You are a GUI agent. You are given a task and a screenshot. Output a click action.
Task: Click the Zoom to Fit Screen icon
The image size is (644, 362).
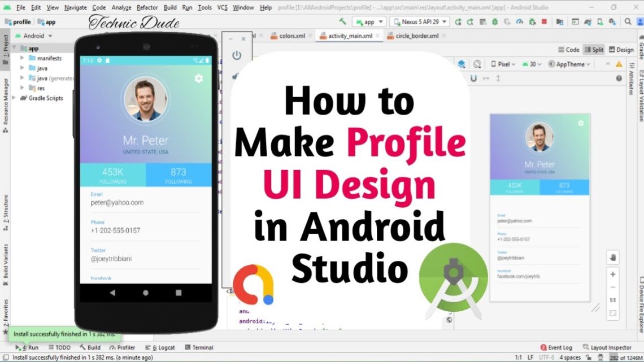(612, 313)
